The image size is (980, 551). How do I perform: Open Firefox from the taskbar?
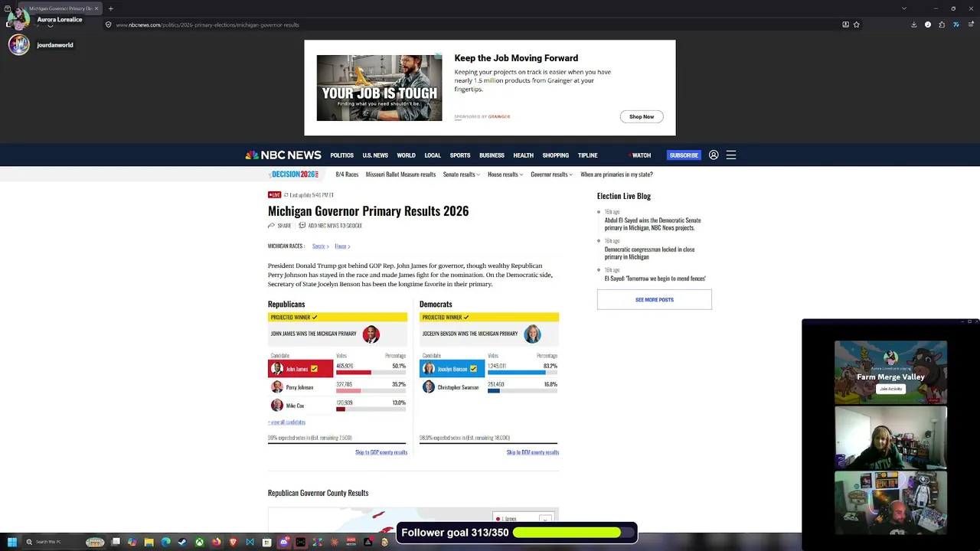[216, 542]
